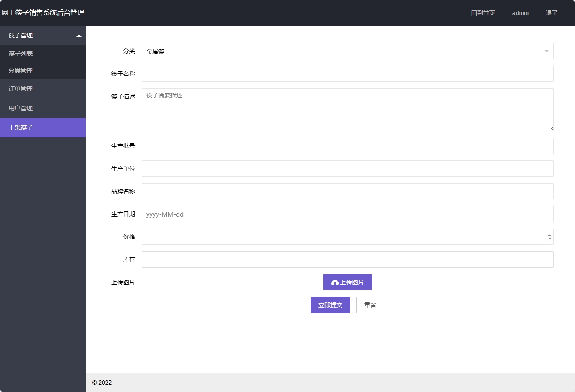Click 退了 to log out
Viewport: 575px width, 392px height.
tap(551, 13)
